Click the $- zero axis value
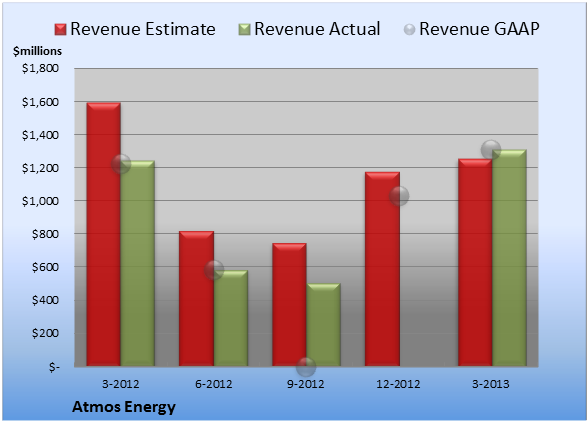This screenshot has height=422, width=588. (54, 366)
